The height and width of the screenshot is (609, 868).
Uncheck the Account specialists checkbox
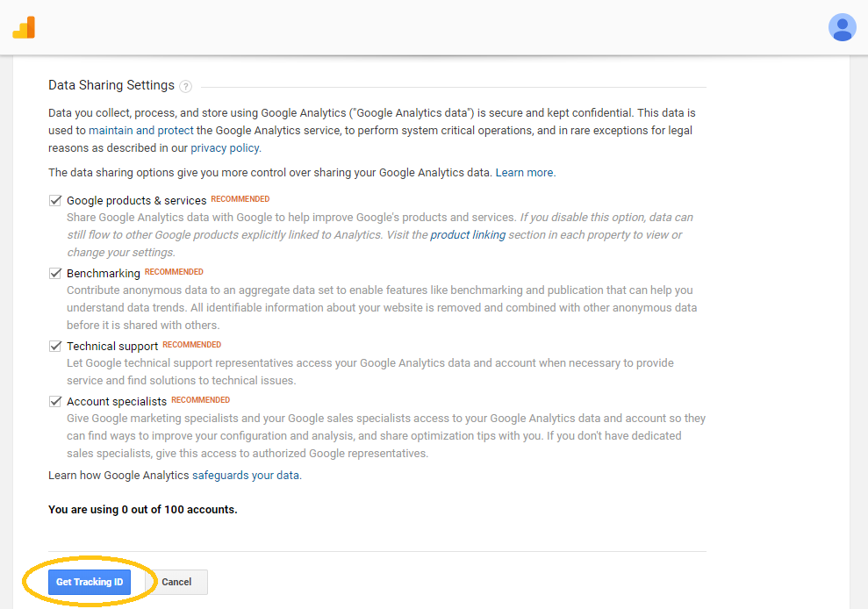[x=54, y=401]
